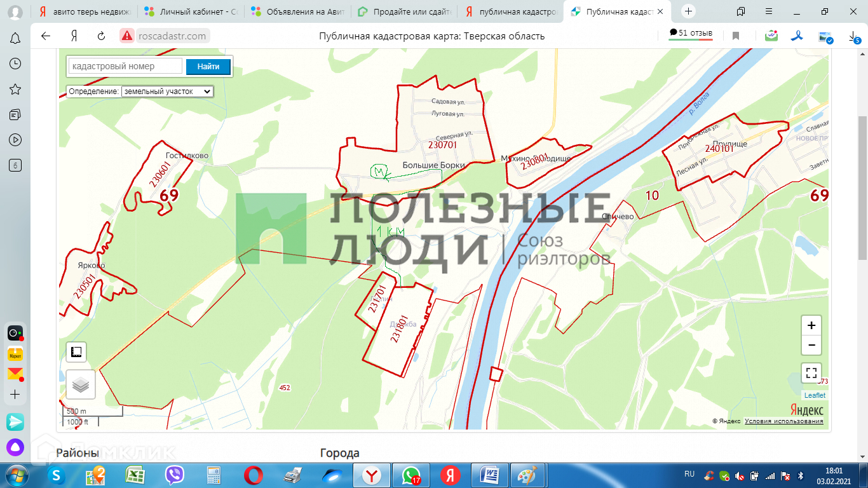Show the red site security warning
Viewport: 868px width, 488px height.
tap(127, 36)
